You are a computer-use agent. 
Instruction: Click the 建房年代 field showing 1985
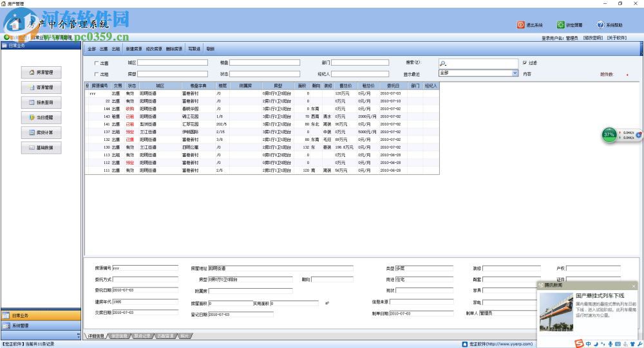146,302
